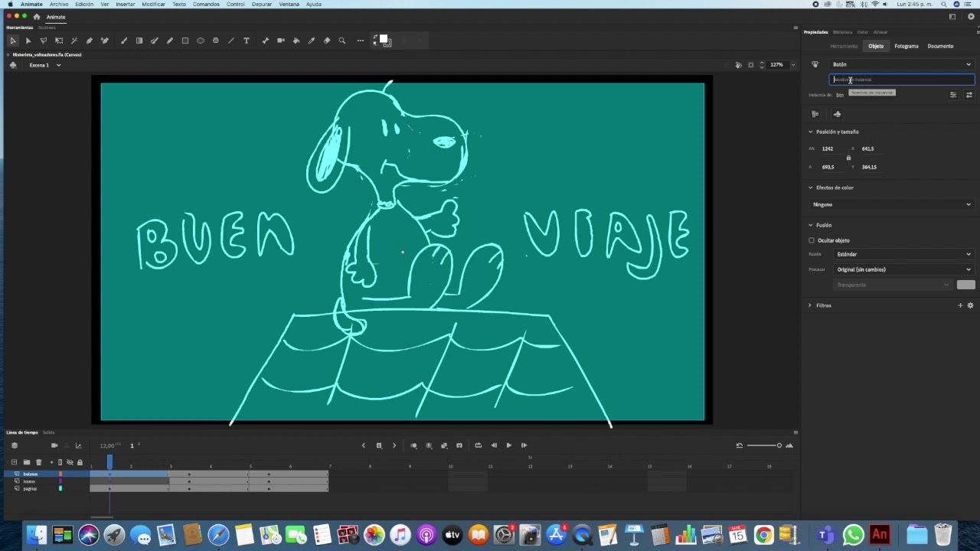The height and width of the screenshot is (551, 980).
Task: Open the Original (sin cambios) dropdown
Action: point(903,269)
